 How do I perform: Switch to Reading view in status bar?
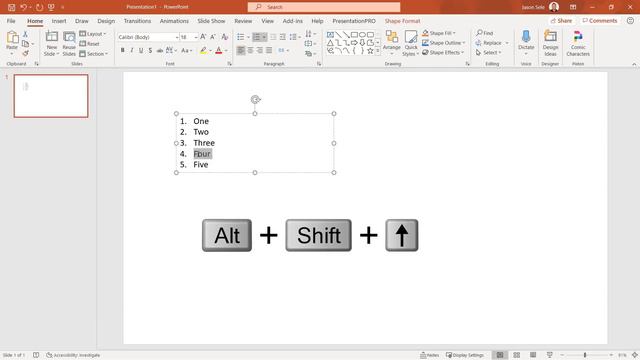533,355
